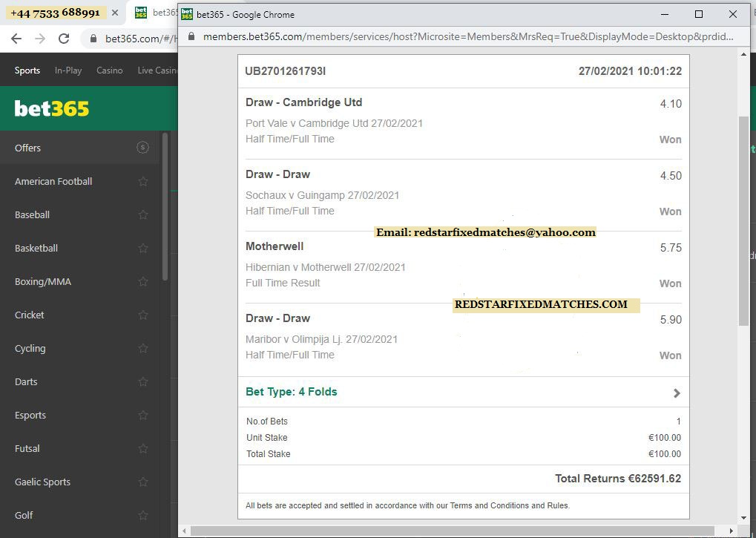The width and height of the screenshot is (756, 538).
Task: Open American Football in sidebar
Action: coord(79,181)
